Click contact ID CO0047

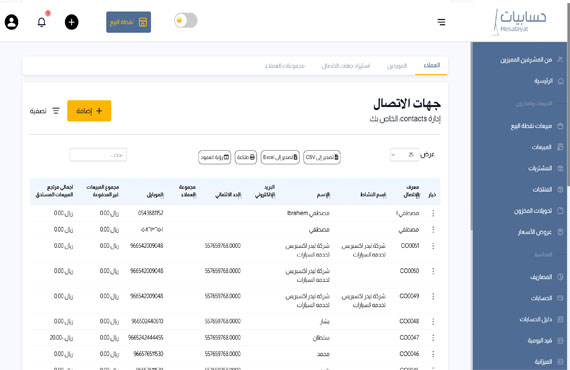pos(409,338)
